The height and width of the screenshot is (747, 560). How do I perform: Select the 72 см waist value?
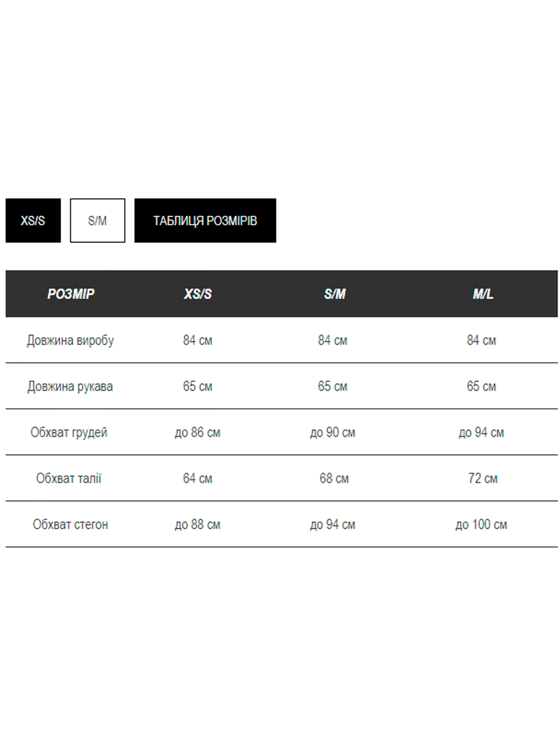tap(483, 478)
